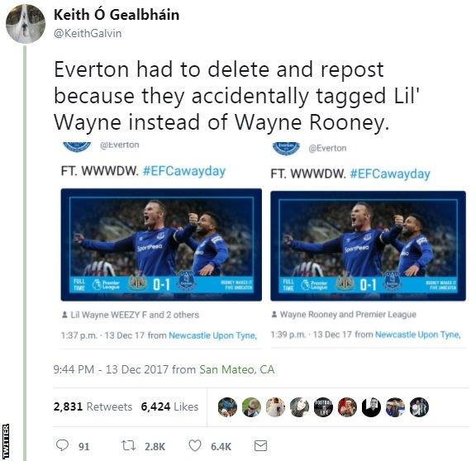Viewport: 476px width, 461px height.
Task: Click the reply speech bubble icon
Action: coord(62,445)
